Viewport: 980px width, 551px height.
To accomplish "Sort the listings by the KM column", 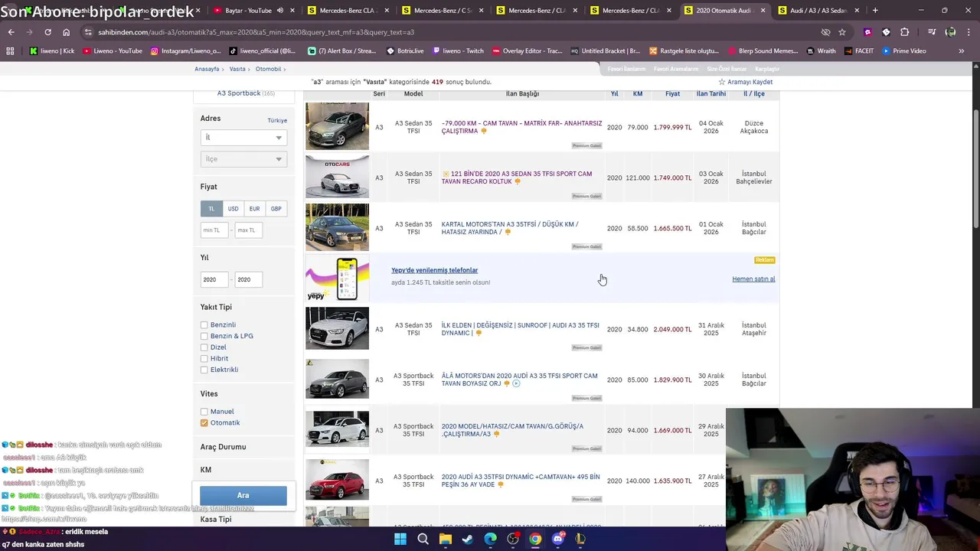I will click(x=638, y=93).
